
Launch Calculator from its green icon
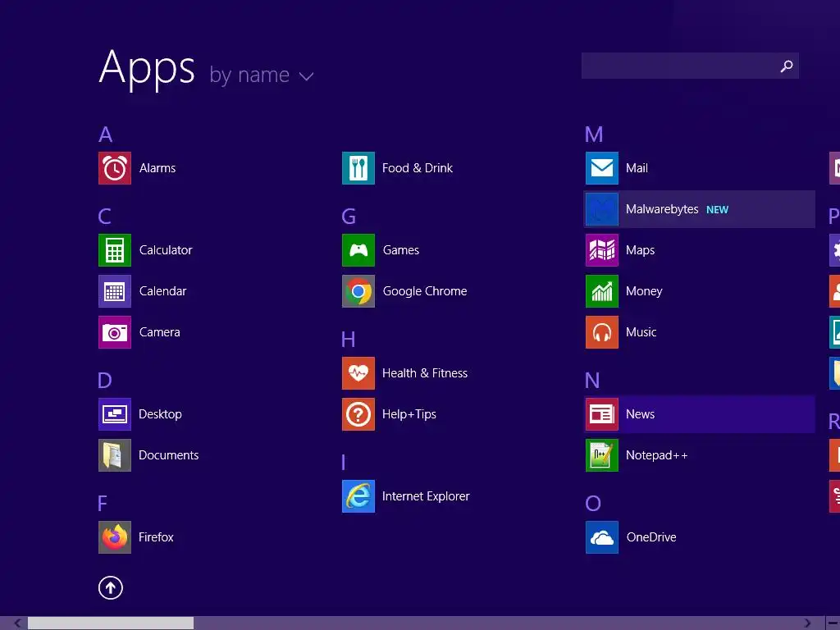(115, 250)
